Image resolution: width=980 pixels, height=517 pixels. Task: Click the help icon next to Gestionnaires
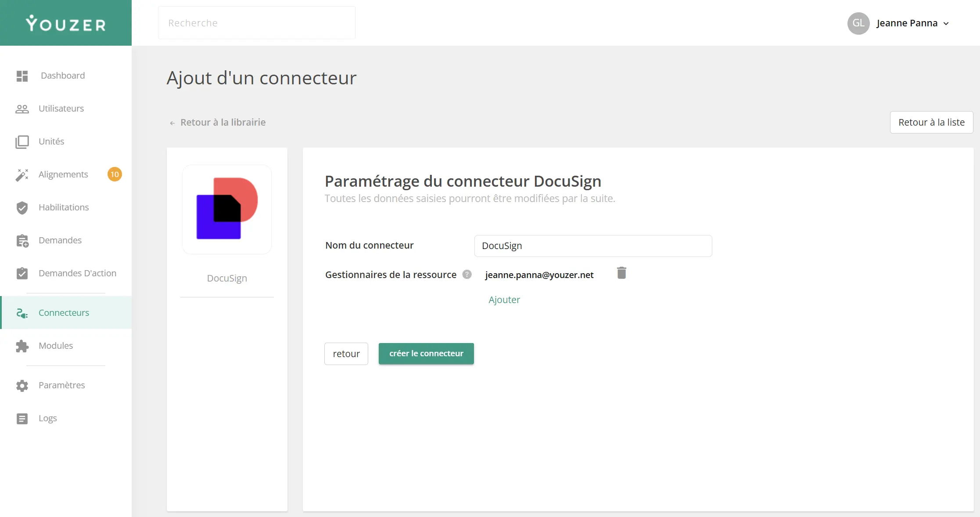click(466, 275)
